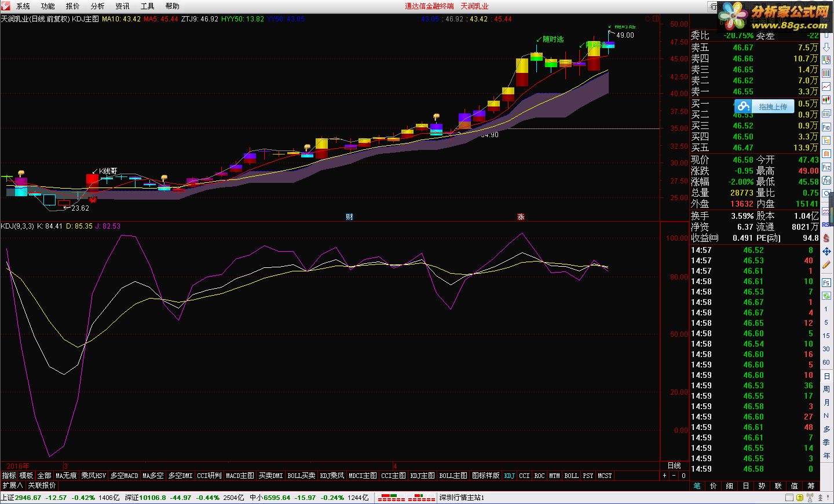Click the blue four-arrow move icon

826,251
